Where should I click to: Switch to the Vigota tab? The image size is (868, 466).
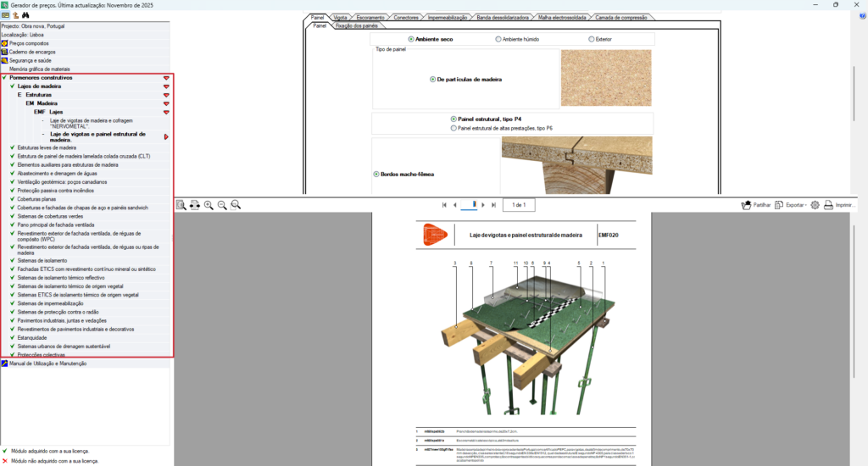point(340,18)
